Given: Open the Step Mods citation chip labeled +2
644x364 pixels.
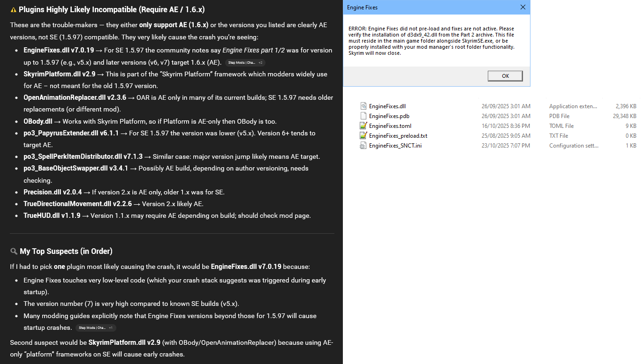Looking at the screenshot, I should [246, 62].
